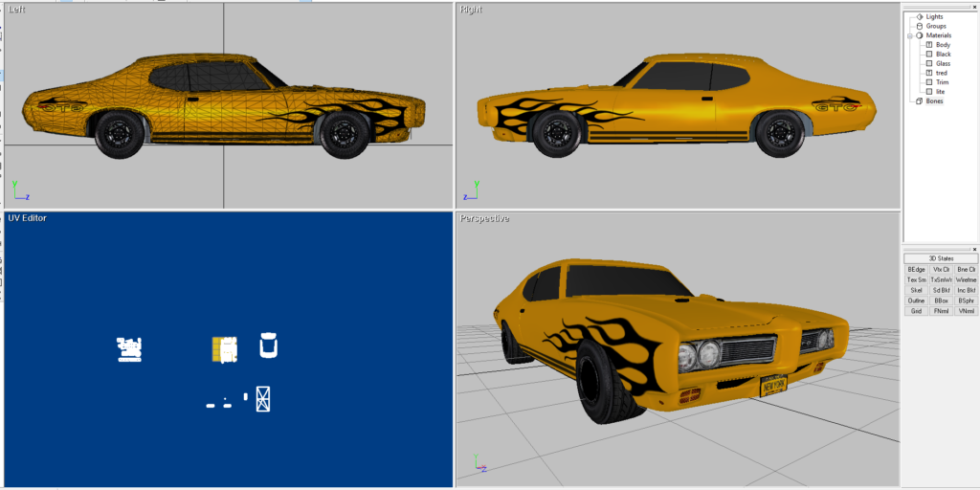Toggle the Wirefme display state

[x=966, y=279]
